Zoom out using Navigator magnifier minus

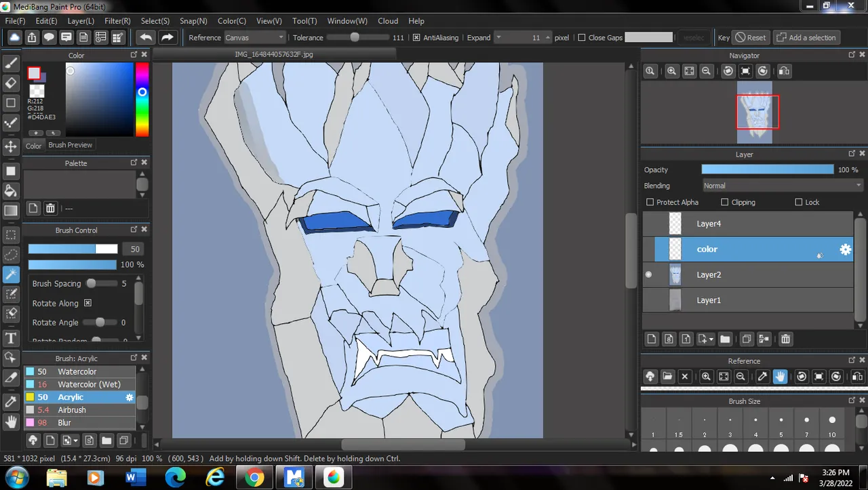(x=707, y=71)
